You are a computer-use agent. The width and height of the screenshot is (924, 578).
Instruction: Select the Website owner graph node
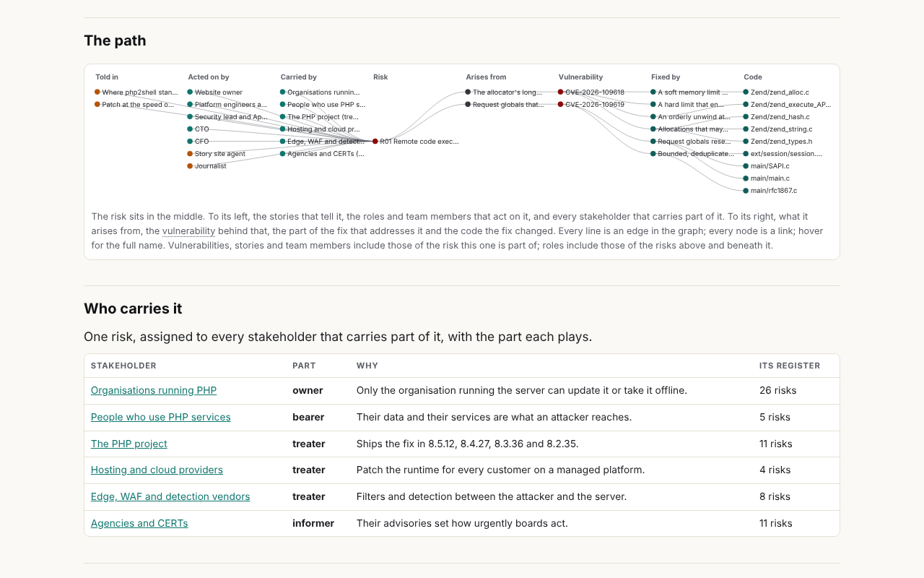(x=215, y=92)
